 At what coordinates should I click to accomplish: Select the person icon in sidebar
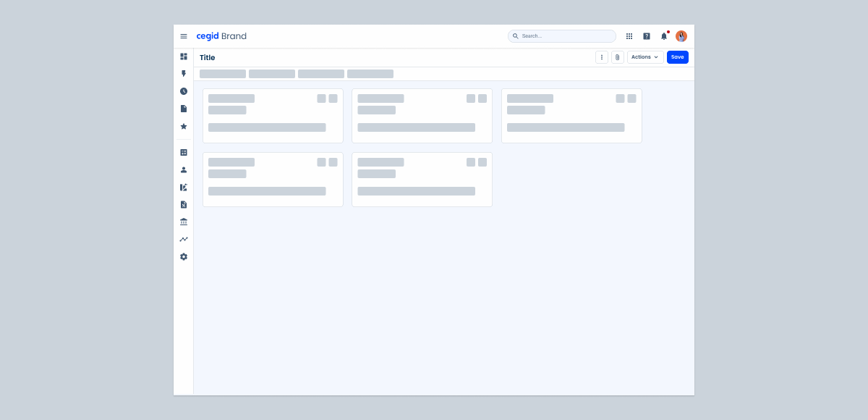pyautogui.click(x=184, y=169)
